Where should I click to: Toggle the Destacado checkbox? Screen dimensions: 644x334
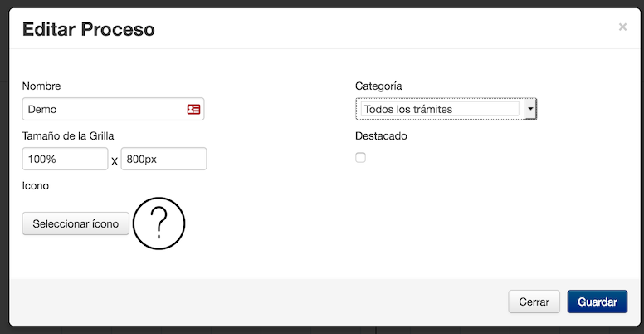pos(361,158)
